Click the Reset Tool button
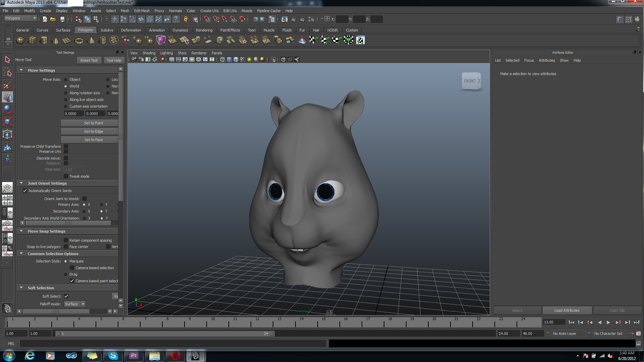Screen dimensions: 644x362 pos(89,60)
